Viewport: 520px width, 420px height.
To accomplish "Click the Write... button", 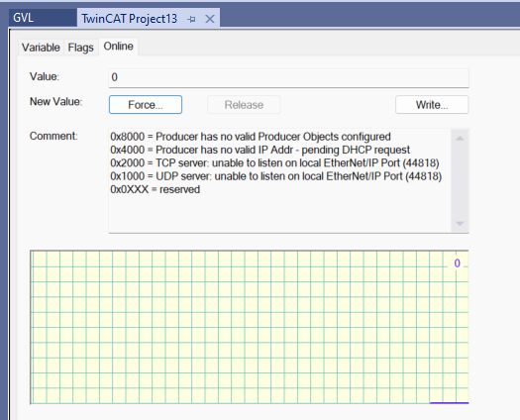I will pyautogui.click(x=432, y=104).
